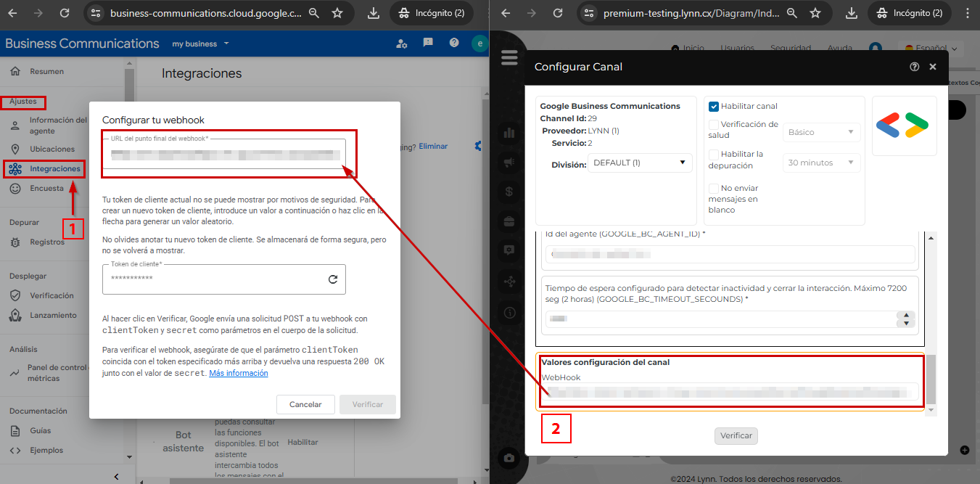
Task: Open Ejemplos under Documentación
Action: [46, 450]
